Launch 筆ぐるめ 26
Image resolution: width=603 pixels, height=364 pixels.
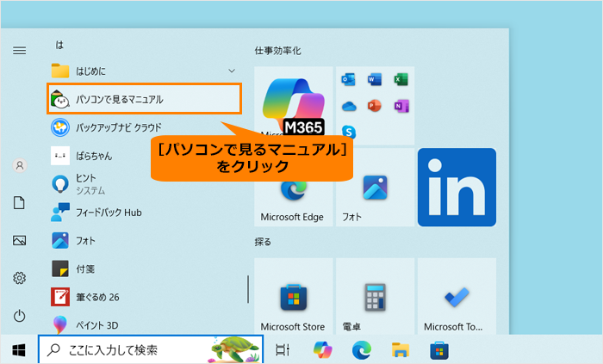tap(144, 297)
